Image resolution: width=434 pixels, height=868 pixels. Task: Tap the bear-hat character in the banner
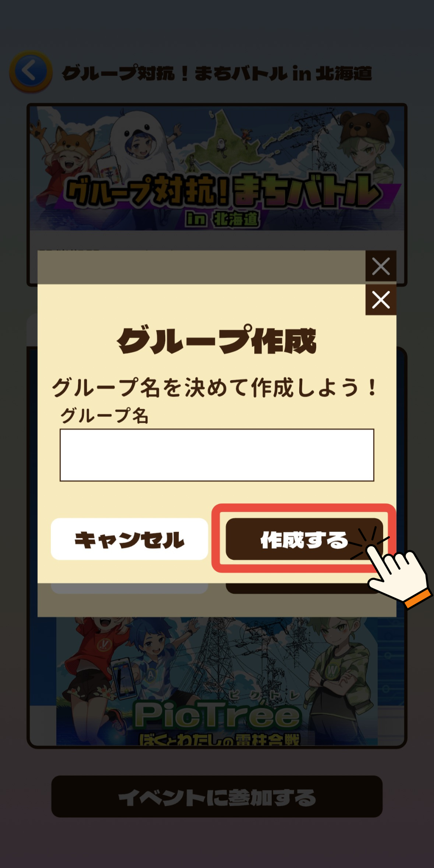[x=365, y=144]
